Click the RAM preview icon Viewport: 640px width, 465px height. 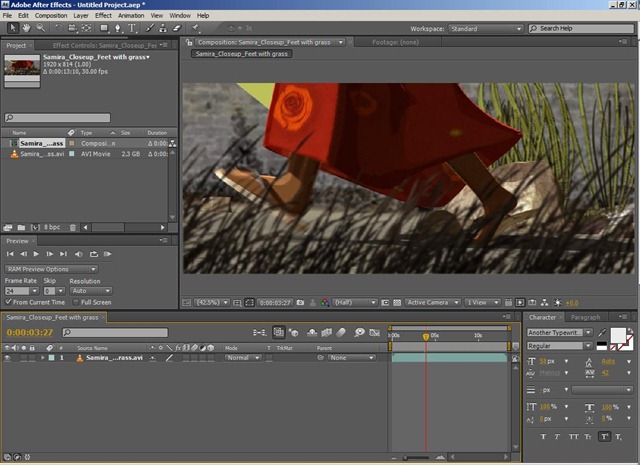click(108, 254)
